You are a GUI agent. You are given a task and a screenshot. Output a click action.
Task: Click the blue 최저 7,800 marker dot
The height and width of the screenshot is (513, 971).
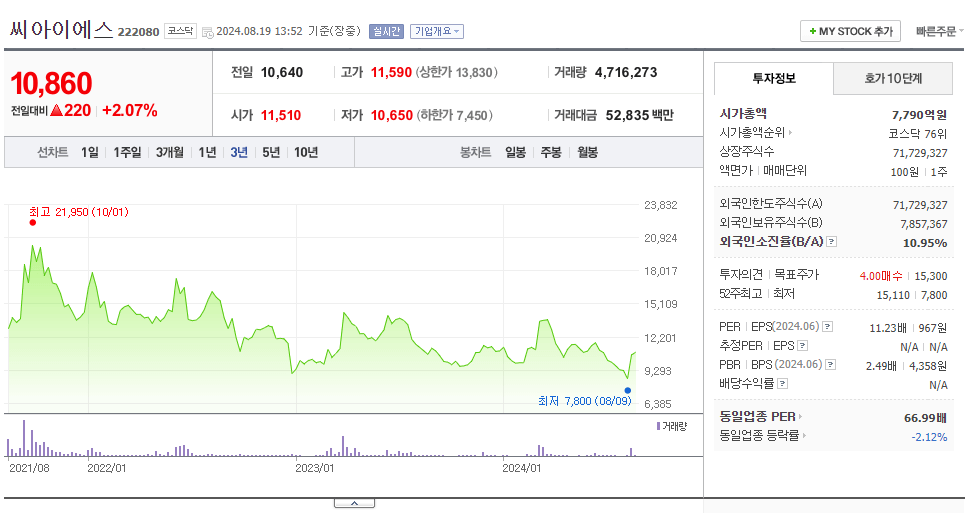coord(628,390)
